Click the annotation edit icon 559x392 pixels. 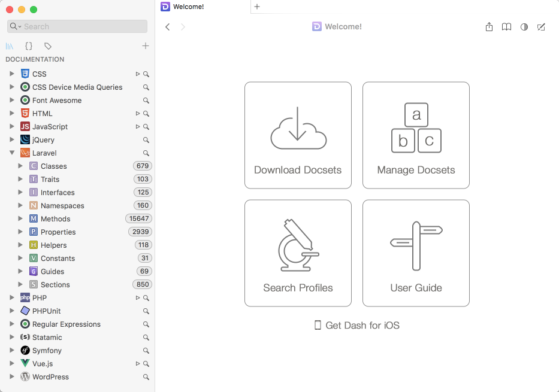tap(541, 27)
